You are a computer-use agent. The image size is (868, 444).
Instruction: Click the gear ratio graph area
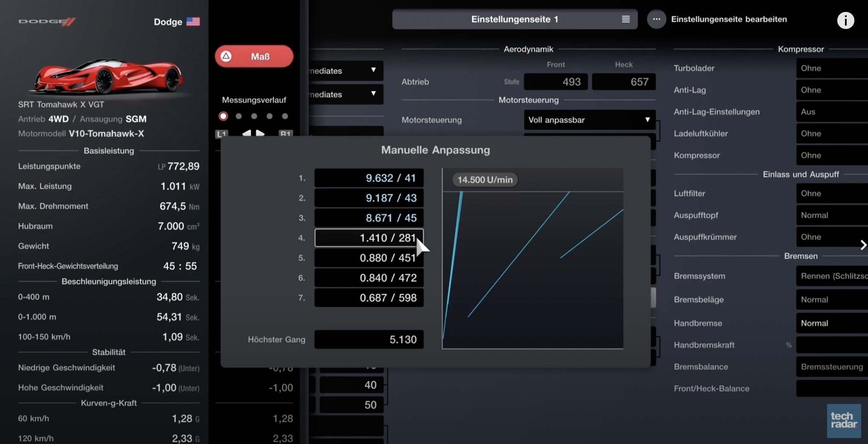(x=533, y=258)
